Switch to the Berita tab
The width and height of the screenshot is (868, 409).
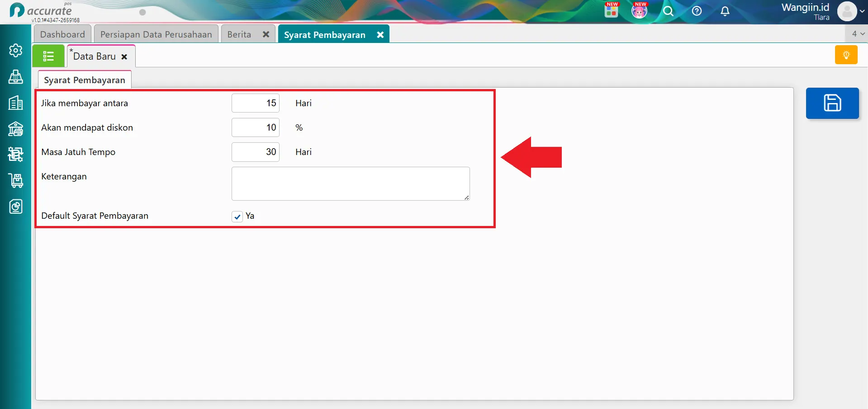click(239, 34)
